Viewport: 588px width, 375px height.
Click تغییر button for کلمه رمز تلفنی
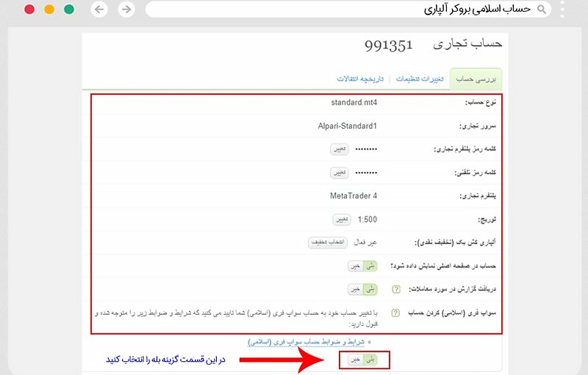[x=340, y=173]
